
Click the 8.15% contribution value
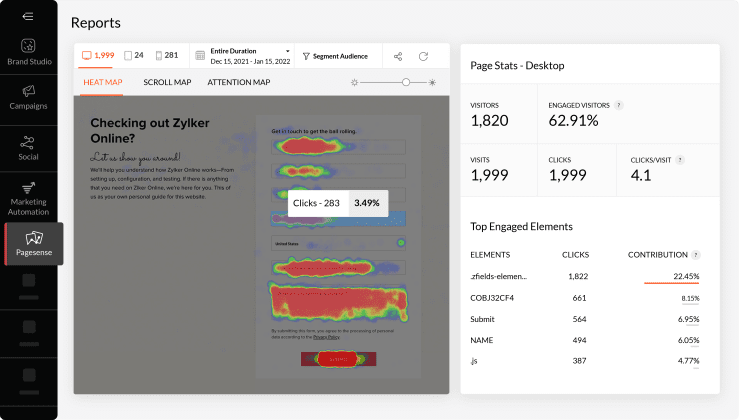(x=690, y=298)
